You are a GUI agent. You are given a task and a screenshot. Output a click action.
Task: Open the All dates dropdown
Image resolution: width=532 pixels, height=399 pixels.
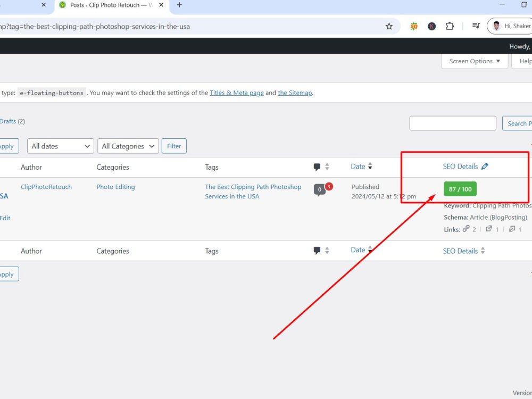pos(61,146)
